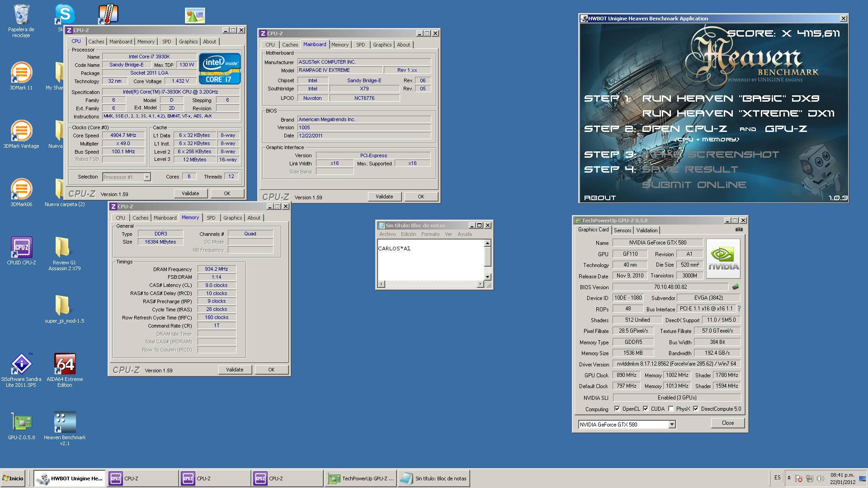Click the ES language indicator in tray
868x488 pixels.
777,478
